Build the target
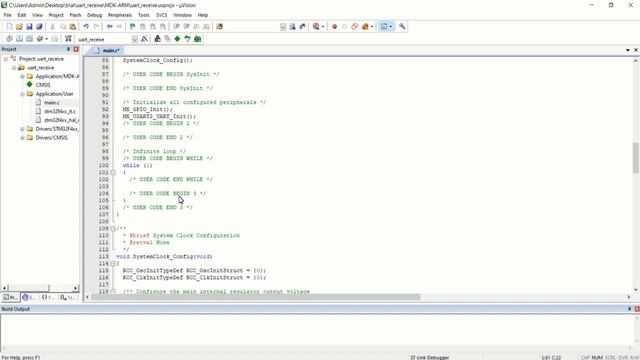This screenshot has height=360, width=640. click(x=19, y=39)
